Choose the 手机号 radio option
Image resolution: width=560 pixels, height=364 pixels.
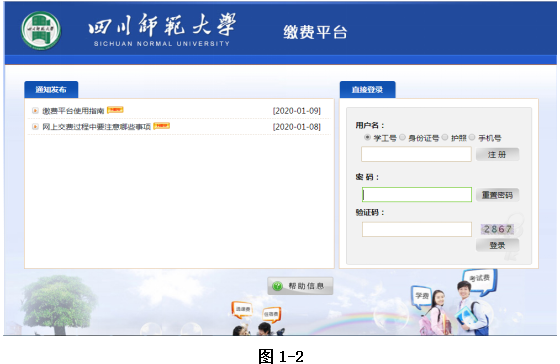[x=472, y=137]
